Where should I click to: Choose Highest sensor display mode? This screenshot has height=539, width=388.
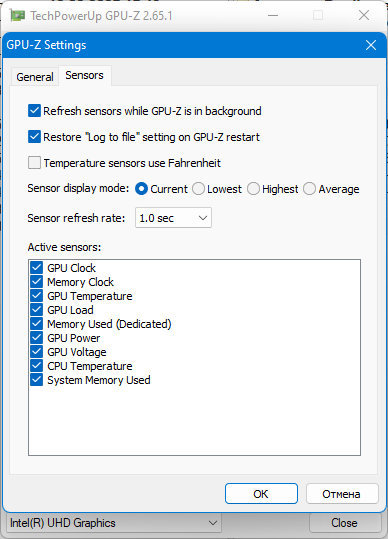point(253,189)
